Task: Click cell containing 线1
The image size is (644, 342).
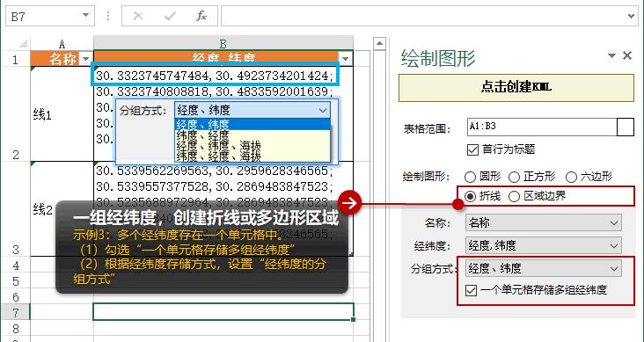Action: tap(62, 114)
